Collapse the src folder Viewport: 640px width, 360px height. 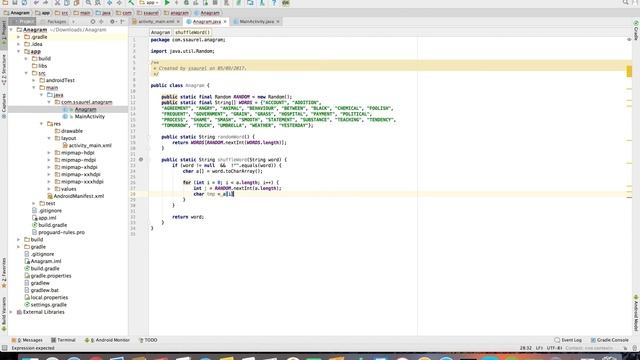click(x=26, y=73)
